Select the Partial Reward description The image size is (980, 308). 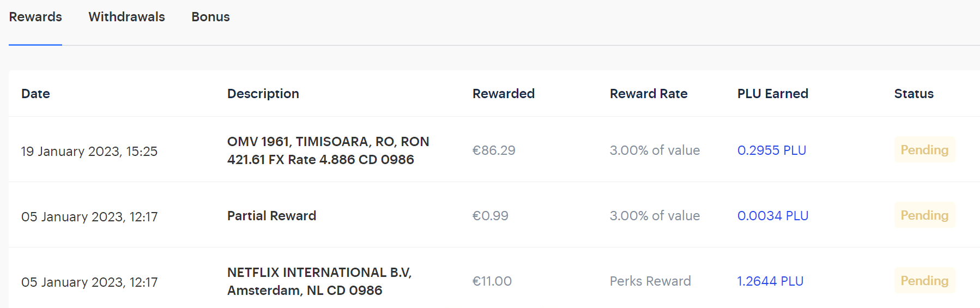click(x=271, y=216)
